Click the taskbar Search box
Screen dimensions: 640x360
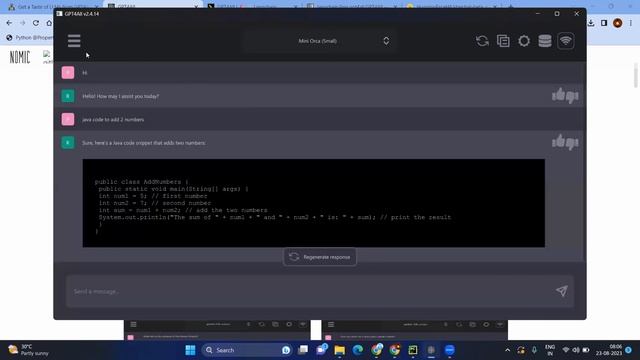(247, 350)
